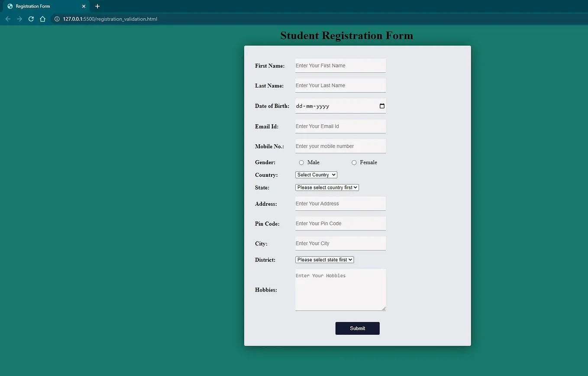Reload the registration page
588x376 pixels.
point(31,19)
